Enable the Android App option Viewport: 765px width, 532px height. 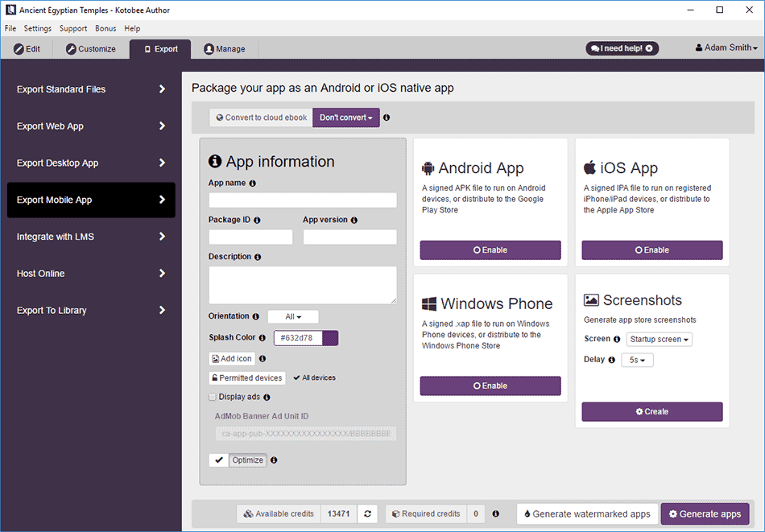click(x=490, y=250)
